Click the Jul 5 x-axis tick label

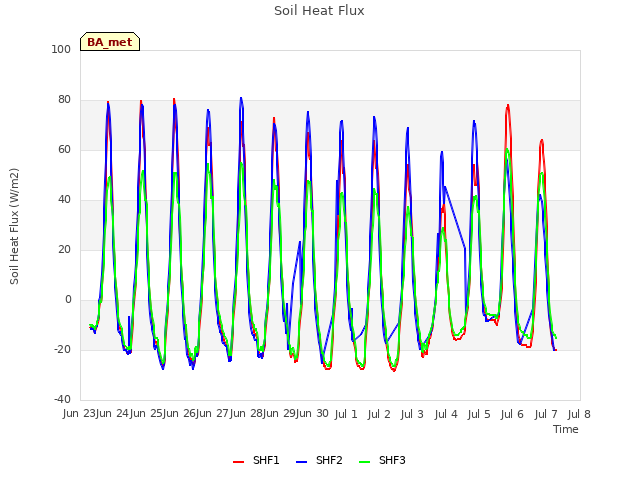[x=479, y=414]
